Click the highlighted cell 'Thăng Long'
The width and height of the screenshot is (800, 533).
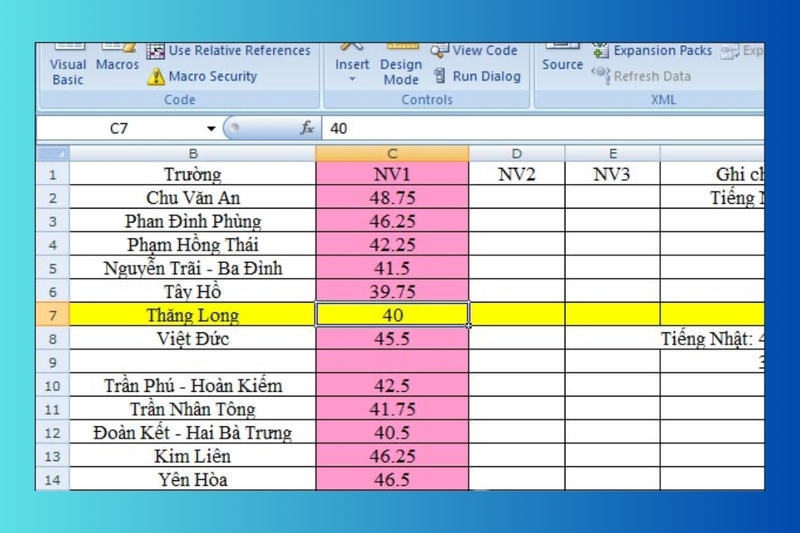tap(192, 315)
